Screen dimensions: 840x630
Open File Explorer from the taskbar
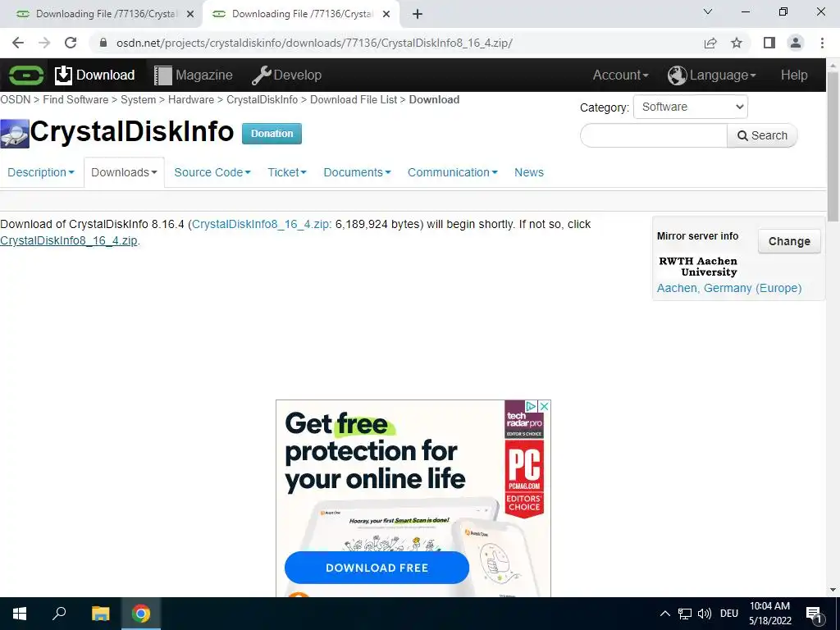tap(100, 614)
